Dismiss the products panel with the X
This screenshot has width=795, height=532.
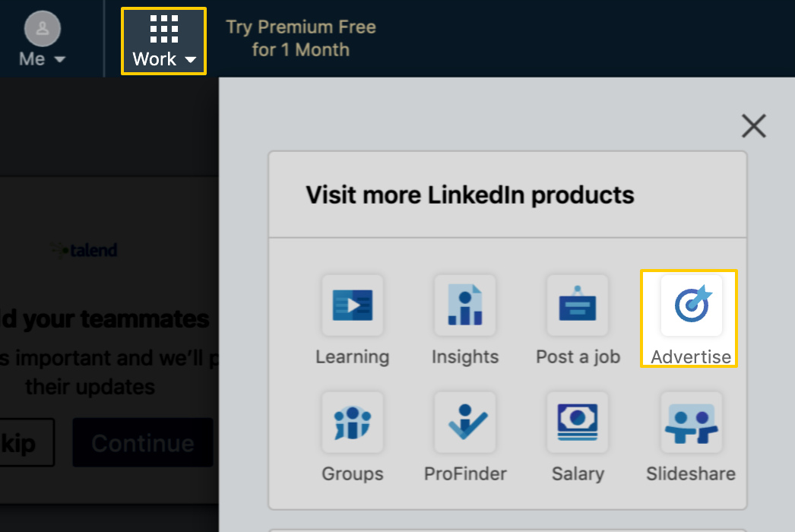click(753, 126)
